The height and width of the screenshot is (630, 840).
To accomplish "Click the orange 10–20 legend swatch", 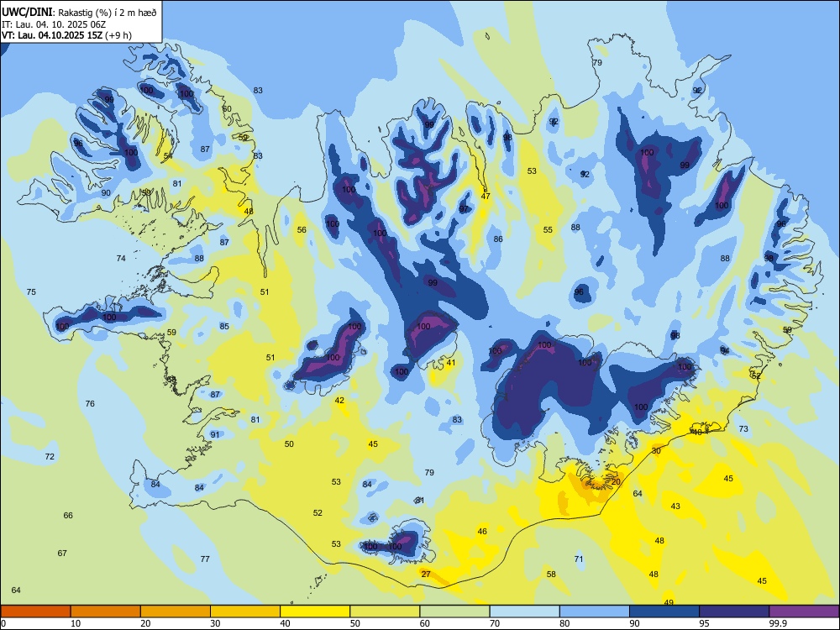I will (x=106, y=612).
